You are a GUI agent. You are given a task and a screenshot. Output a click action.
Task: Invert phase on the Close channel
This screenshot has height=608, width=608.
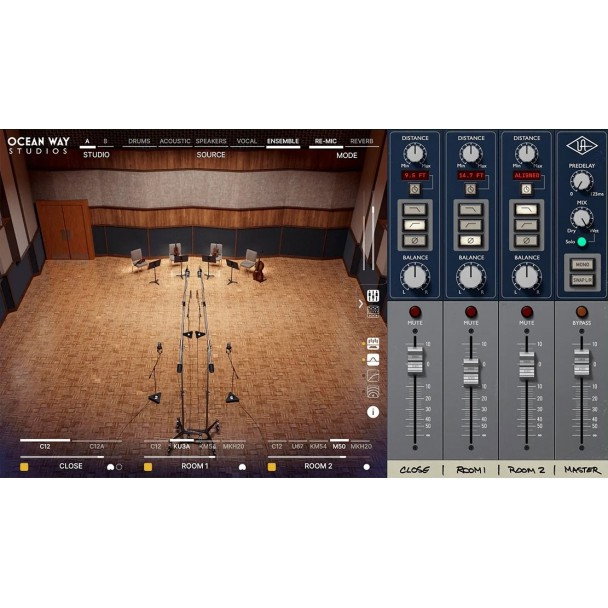(x=415, y=240)
